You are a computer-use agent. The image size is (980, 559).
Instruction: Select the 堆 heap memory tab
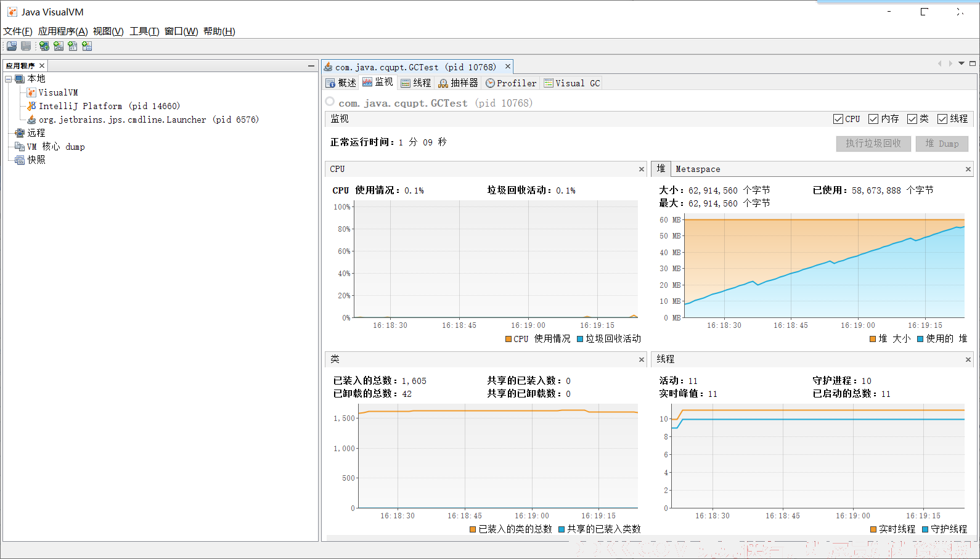tap(661, 168)
